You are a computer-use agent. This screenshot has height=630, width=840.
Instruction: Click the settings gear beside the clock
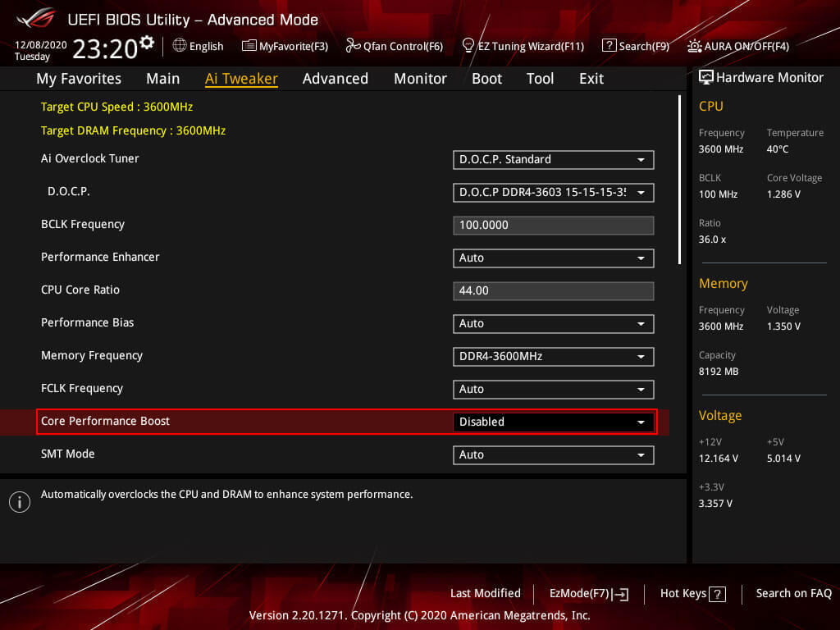point(147,43)
